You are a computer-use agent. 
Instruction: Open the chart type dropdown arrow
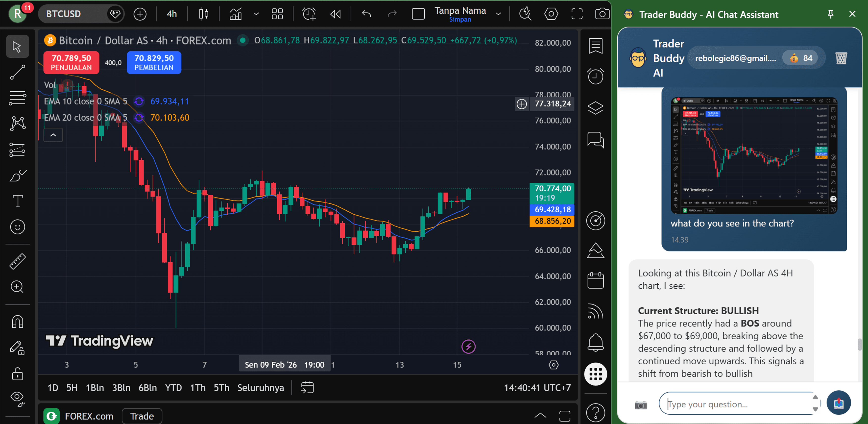(x=256, y=14)
